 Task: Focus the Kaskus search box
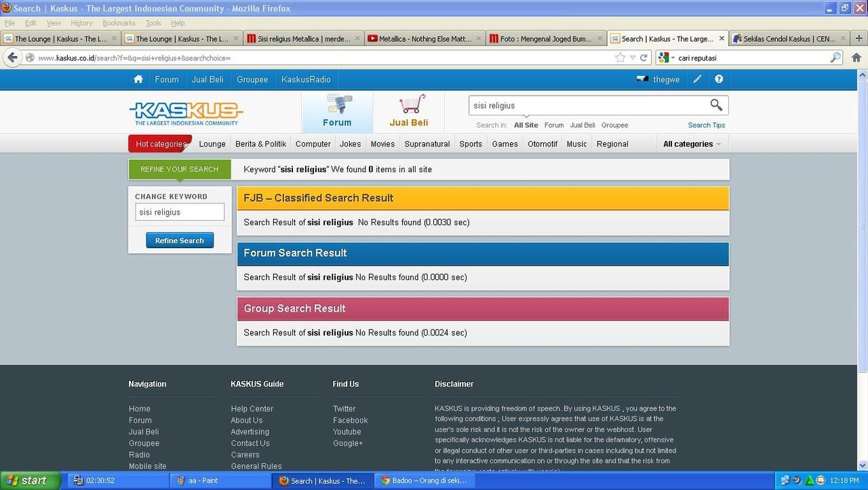(589, 105)
